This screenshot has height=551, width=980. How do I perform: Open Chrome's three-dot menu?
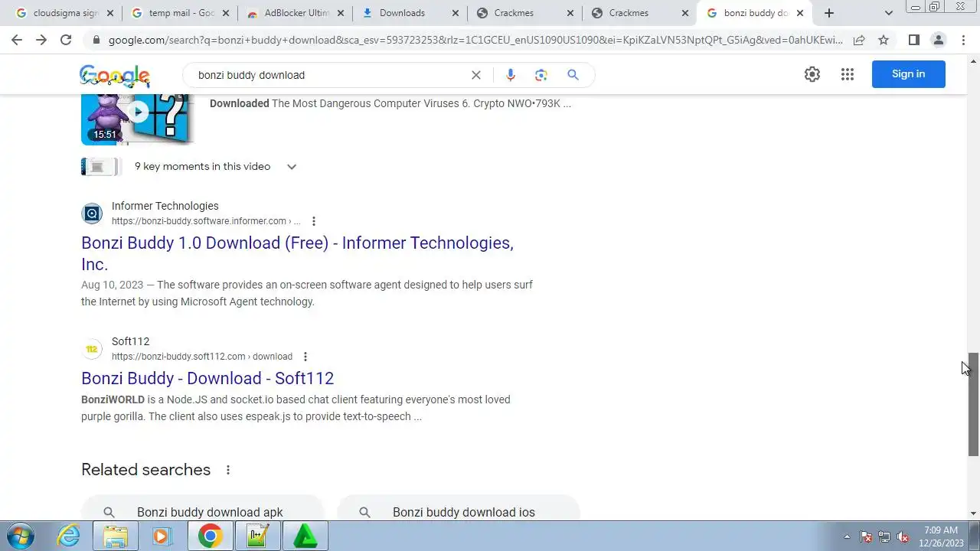pyautogui.click(x=963, y=40)
